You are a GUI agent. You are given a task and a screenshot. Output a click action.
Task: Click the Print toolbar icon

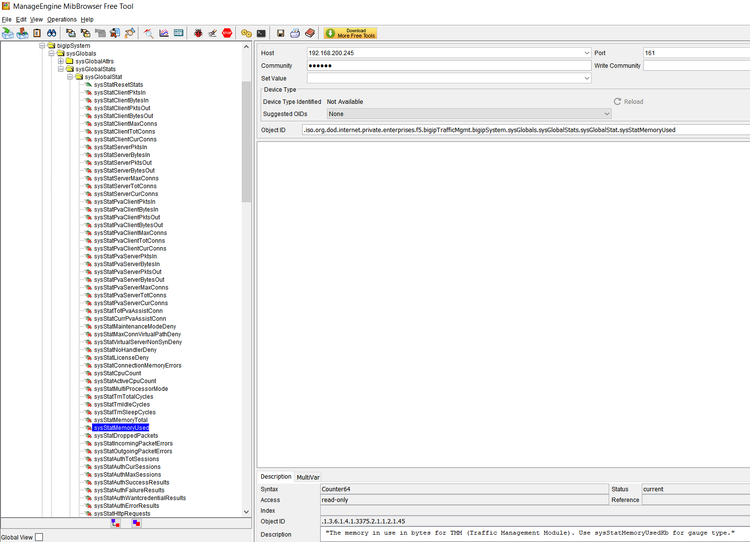pos(295,33)
